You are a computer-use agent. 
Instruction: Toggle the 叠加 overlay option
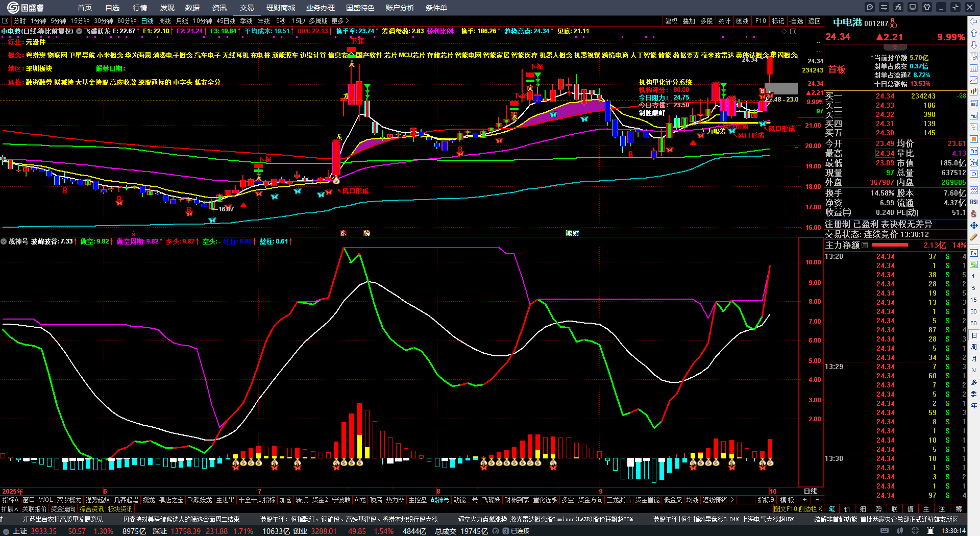point(689,21)
